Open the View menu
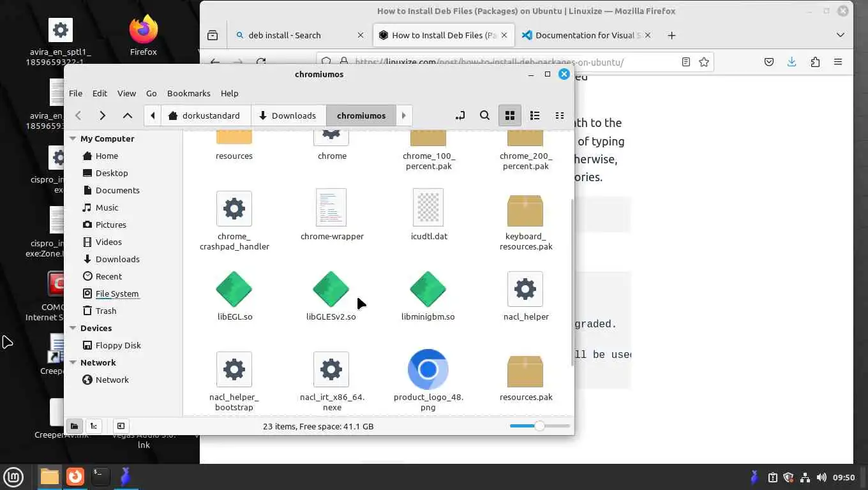Viewport: 868px width, 490px height. click(x=126, y=93)
